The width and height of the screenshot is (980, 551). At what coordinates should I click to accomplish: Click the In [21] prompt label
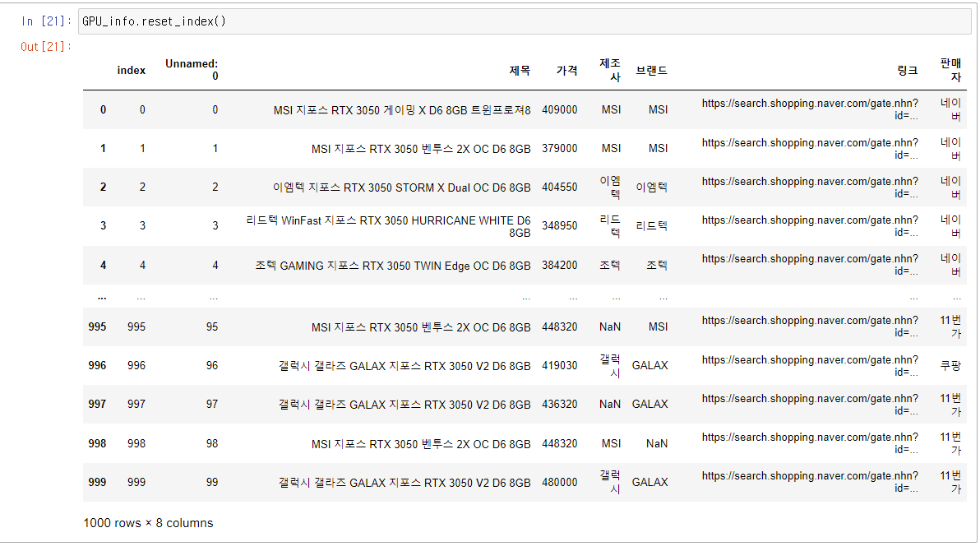click(45, 21)
